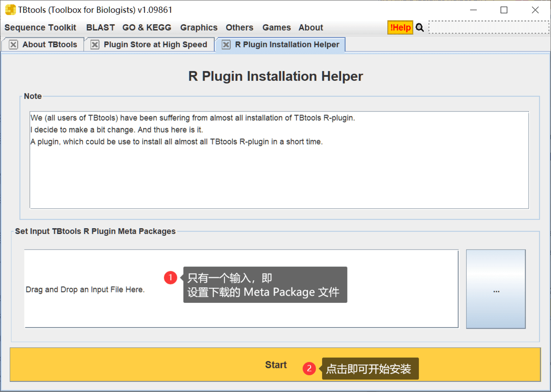551x392 pixels.
Task: Browse for file with the ... button
Action: click(496, 289)
